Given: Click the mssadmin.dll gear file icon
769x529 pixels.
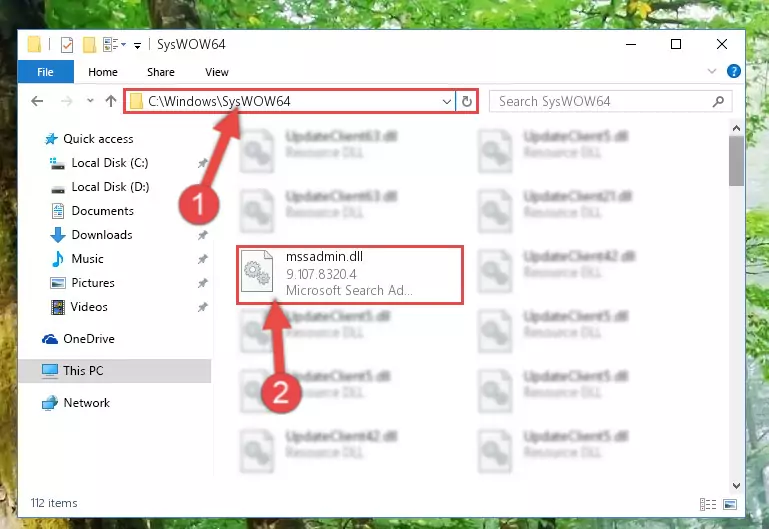Looking at the screenshot, I should click(257, 271).
